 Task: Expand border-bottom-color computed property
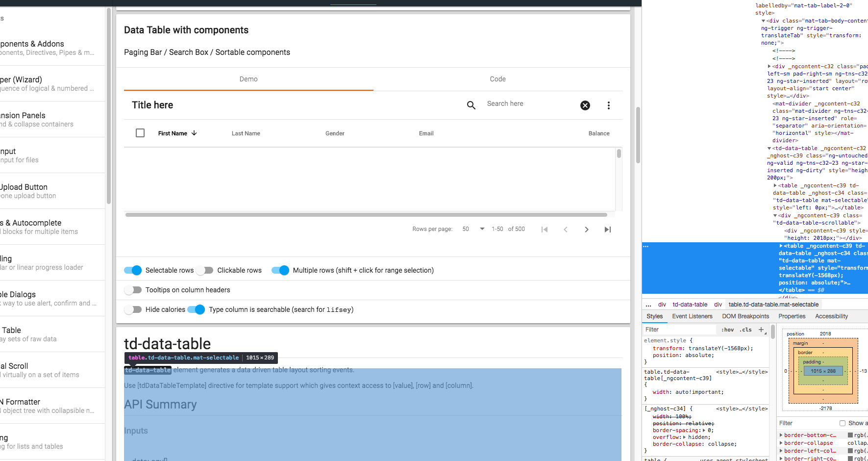(x=781, y=435)
